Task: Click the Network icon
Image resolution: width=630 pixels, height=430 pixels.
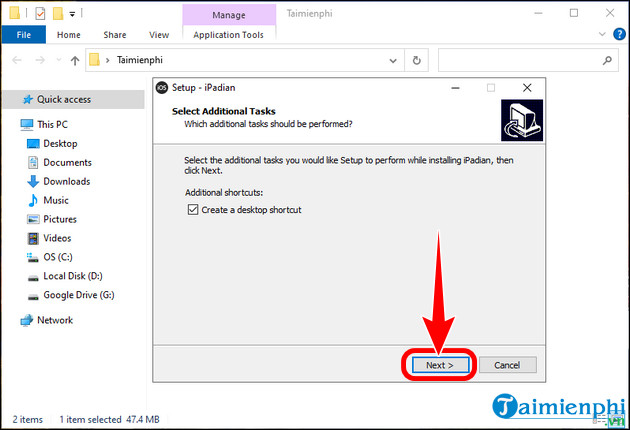Action: pos(27,320)
